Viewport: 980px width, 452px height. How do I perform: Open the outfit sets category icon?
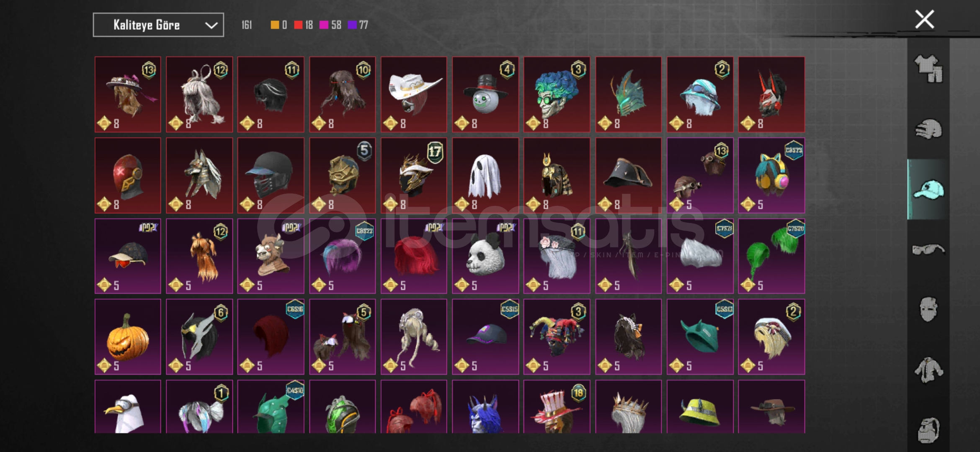928,69
